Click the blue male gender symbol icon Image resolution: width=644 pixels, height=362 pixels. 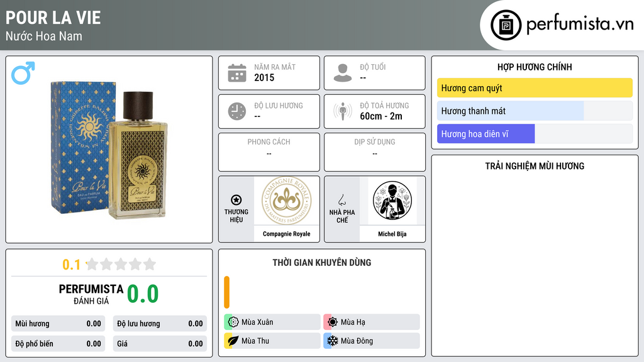[23, 73]
